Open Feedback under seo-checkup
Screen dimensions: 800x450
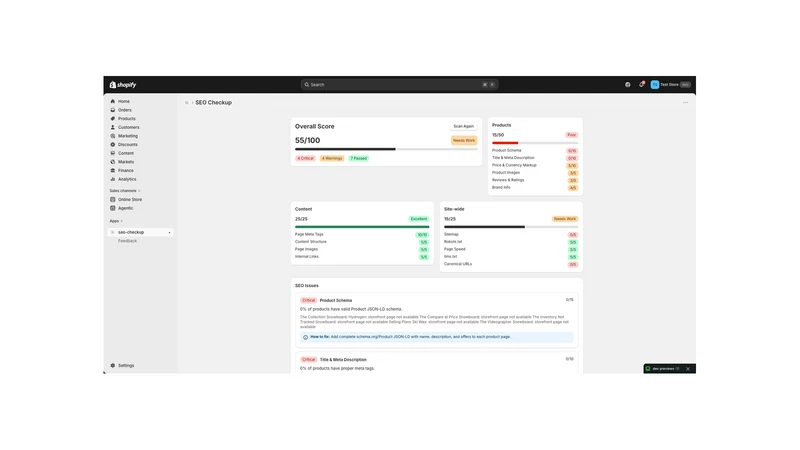pyautogui.click(x=128, y=241)
